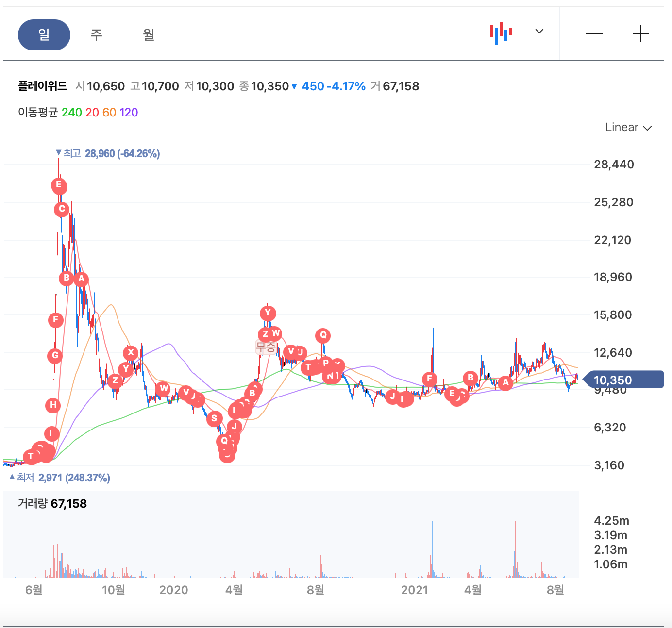Click the C marker below the peak

pyautogui.click(x=62, y=209)
